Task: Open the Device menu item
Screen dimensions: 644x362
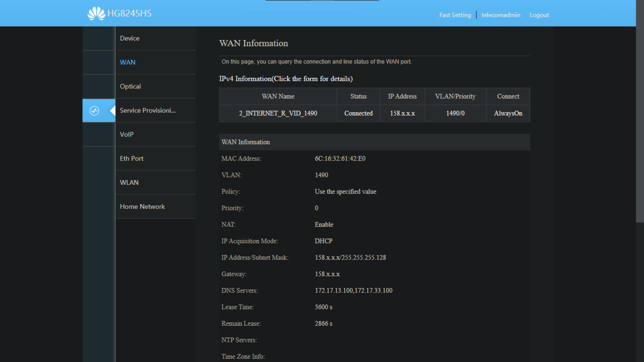Action: pos(130,38)
